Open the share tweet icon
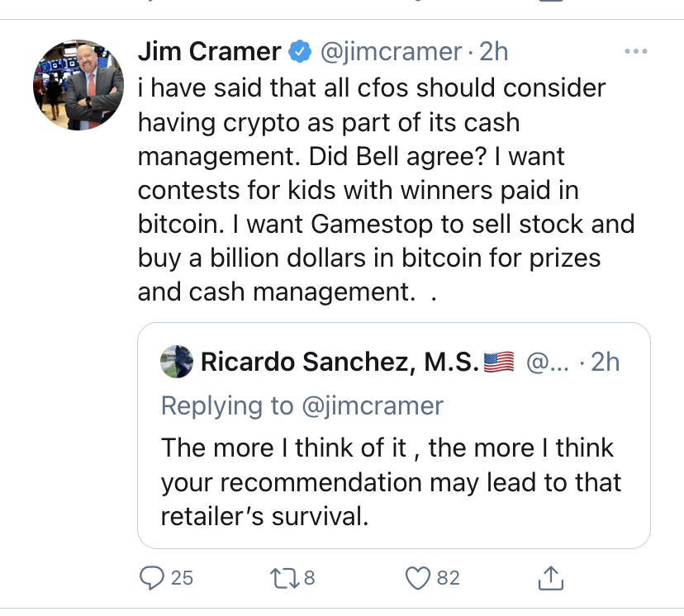 tap(551, 578)
